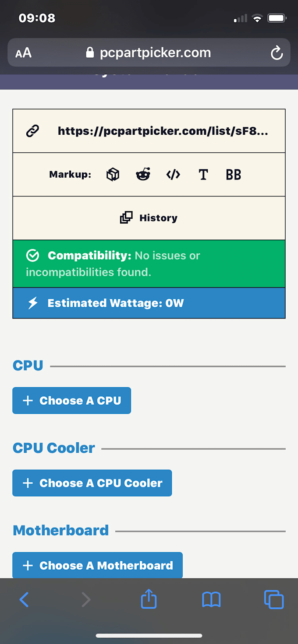Copy the list link using the link icon
This screenshot has width=298, height=644.
click(33, 130)
